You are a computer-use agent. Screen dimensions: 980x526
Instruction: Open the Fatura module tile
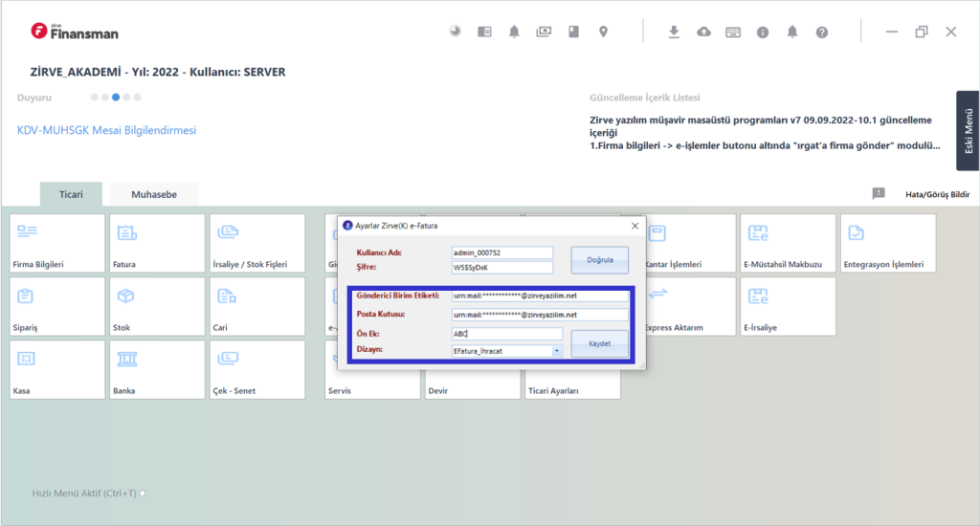[x=158, y=243]
